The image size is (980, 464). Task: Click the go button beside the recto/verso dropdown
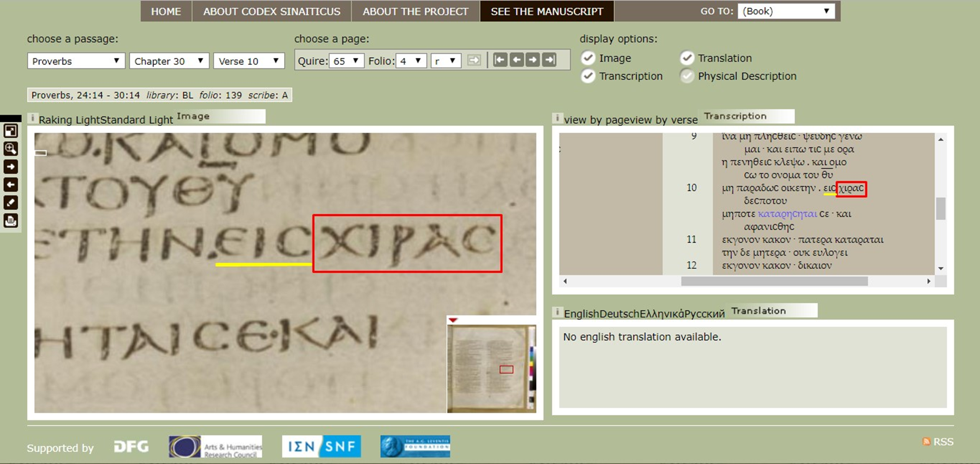[x=474, y=60]
